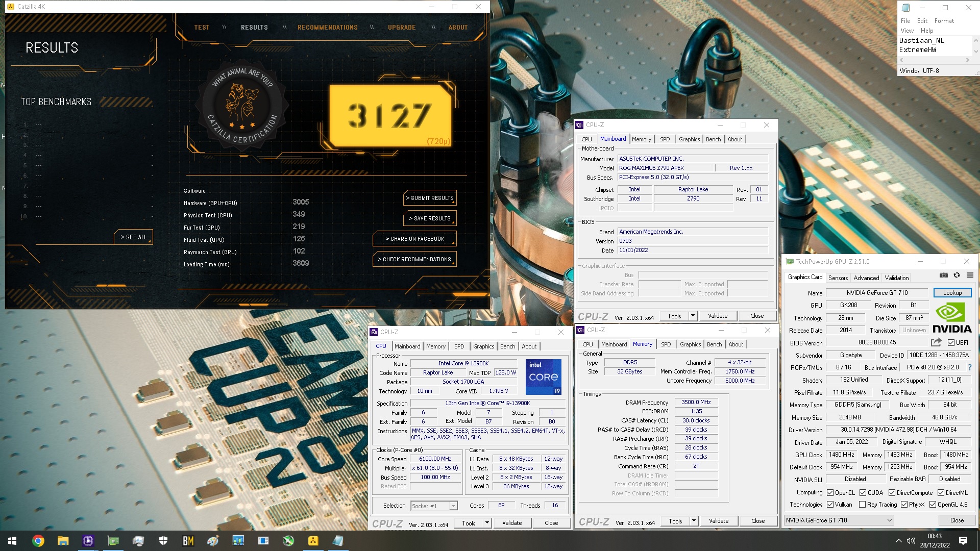This screenshot has height=551, width=980.
Task: Open the BM app on the taskbar
Action: (x=188, y=541)
